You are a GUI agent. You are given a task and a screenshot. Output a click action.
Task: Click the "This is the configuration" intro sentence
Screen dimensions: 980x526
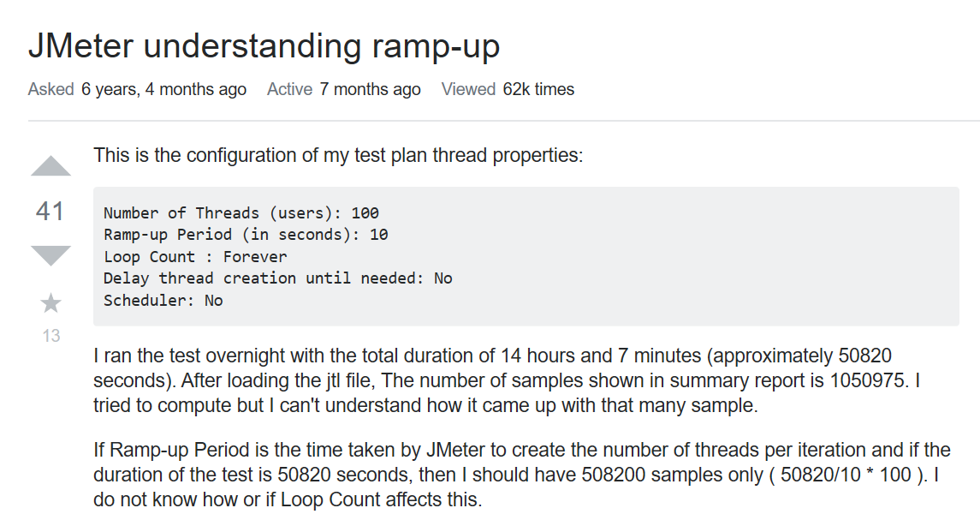(338, 156)
